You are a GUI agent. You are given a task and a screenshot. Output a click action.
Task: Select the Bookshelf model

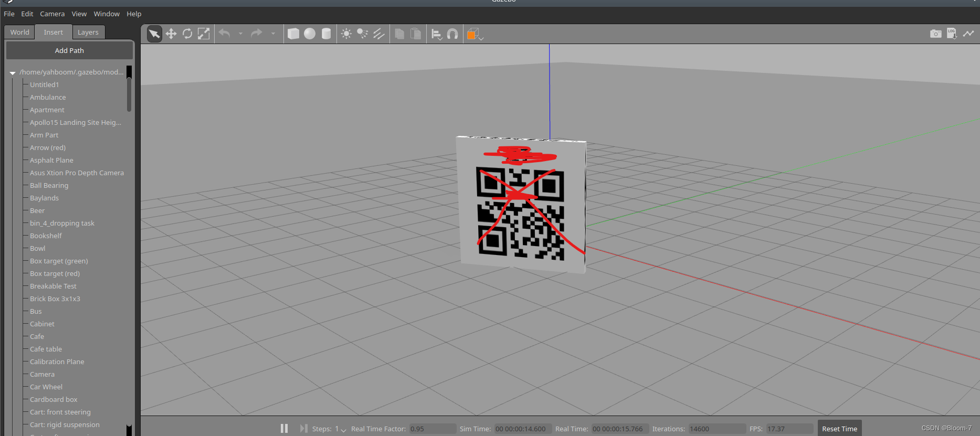46,236
